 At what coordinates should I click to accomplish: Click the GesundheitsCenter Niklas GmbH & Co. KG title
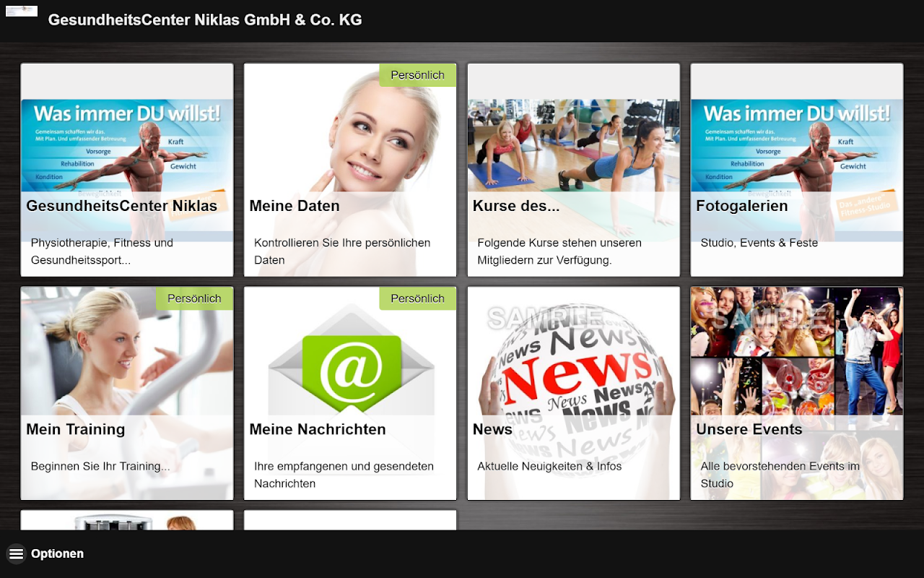205,20
